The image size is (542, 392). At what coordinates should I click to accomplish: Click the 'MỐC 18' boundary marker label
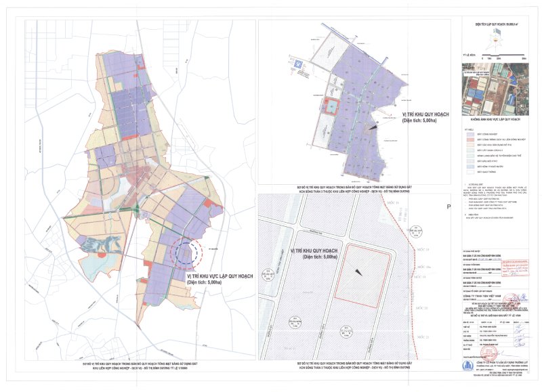click(x=423, y=249)
